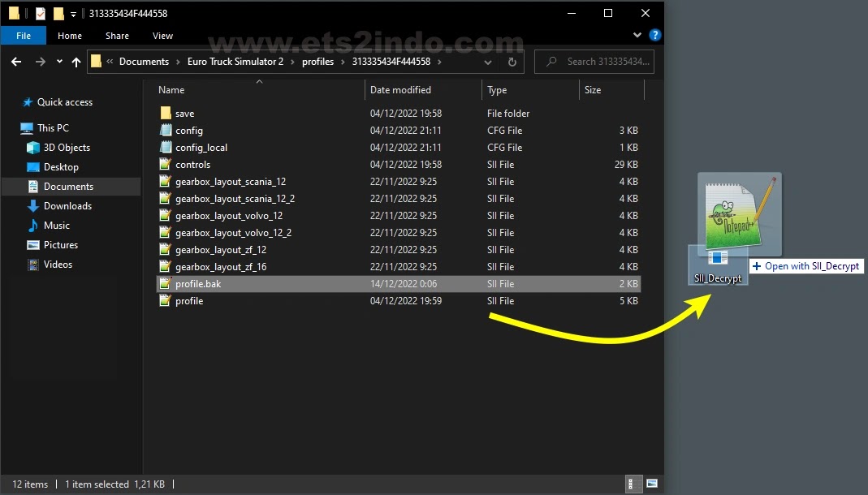The image size is (868, 495).
Task: Select gearbox_layout_zf_12 file icon
Action: (x=165, y=250)
